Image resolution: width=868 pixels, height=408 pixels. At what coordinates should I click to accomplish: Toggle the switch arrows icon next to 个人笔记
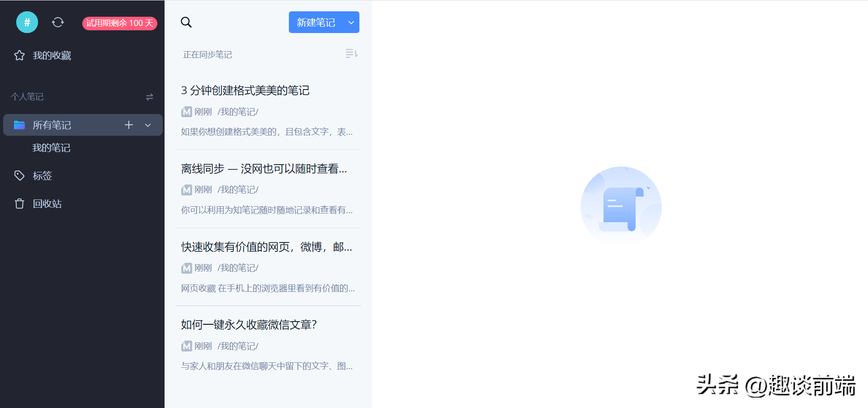click(x=150, y=97)
